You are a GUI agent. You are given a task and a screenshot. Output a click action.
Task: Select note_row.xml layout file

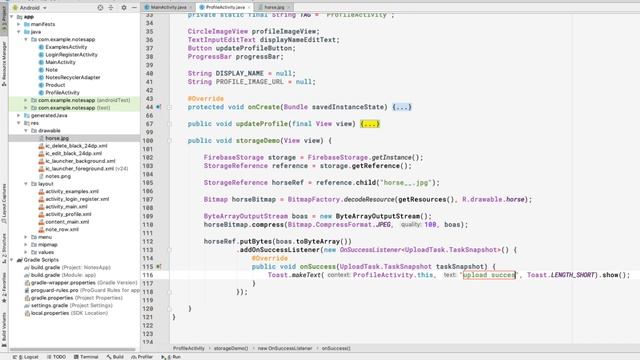tap(62, 229)
